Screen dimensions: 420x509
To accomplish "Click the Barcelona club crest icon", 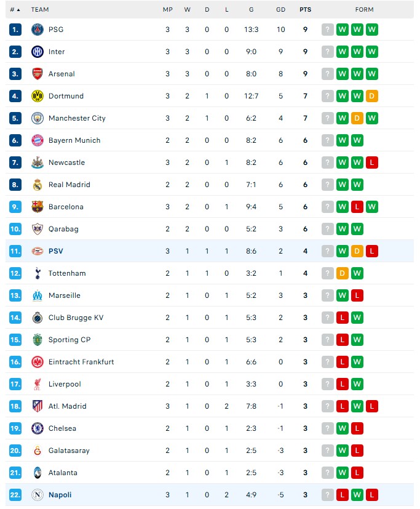I will click(38, 207).
